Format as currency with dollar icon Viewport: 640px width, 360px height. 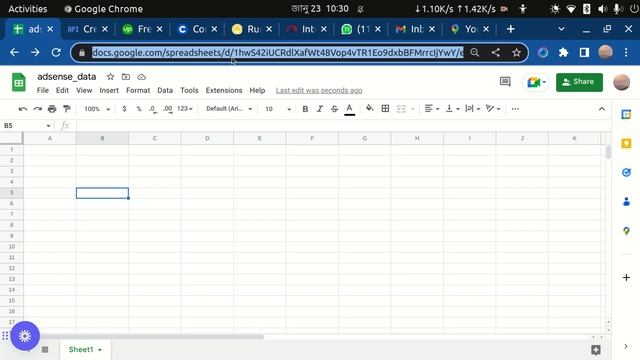(x=124, y=109)
